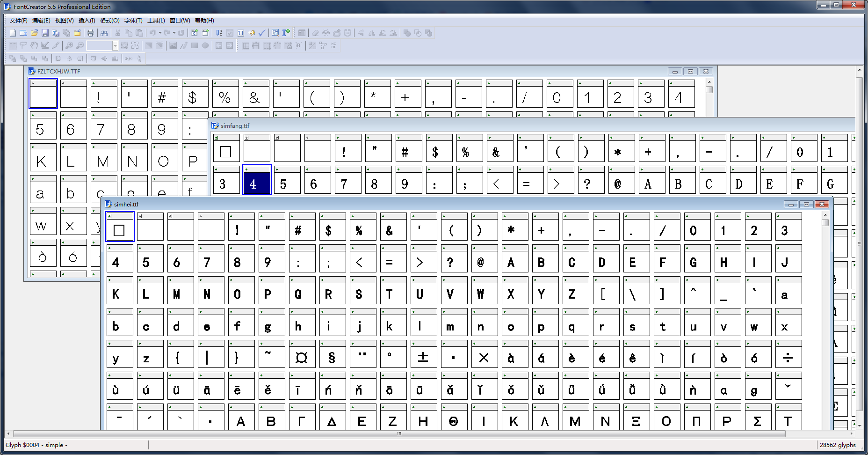Open the 文件(F) menu

pos(18,21)
